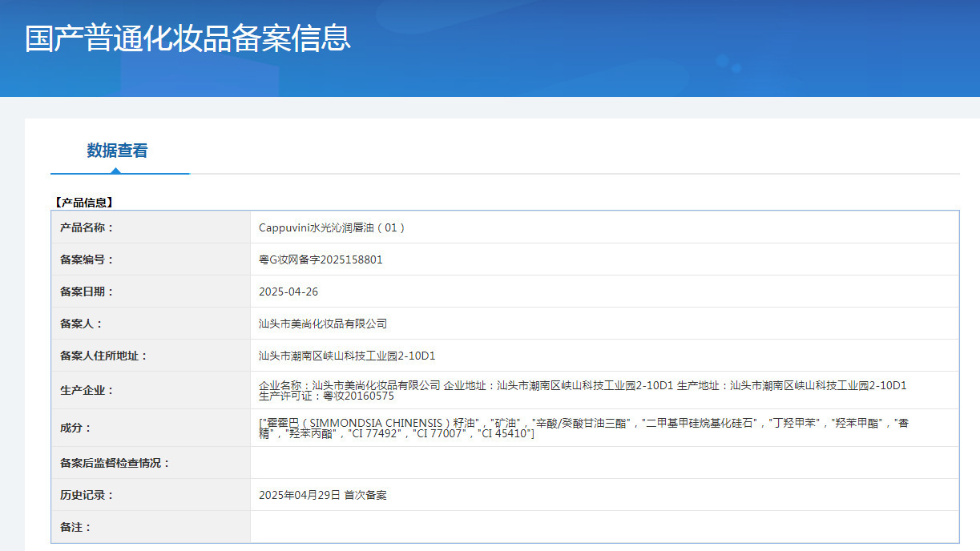Select the date value 2025-04-26

pos(288,292)
